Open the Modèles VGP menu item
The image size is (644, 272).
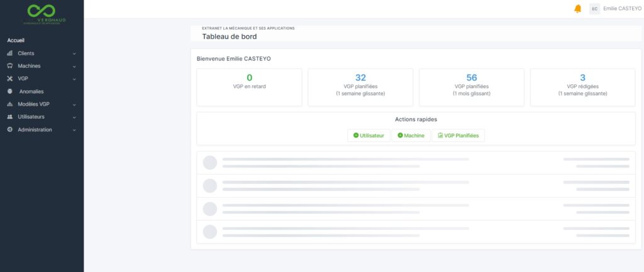point(42,104)
